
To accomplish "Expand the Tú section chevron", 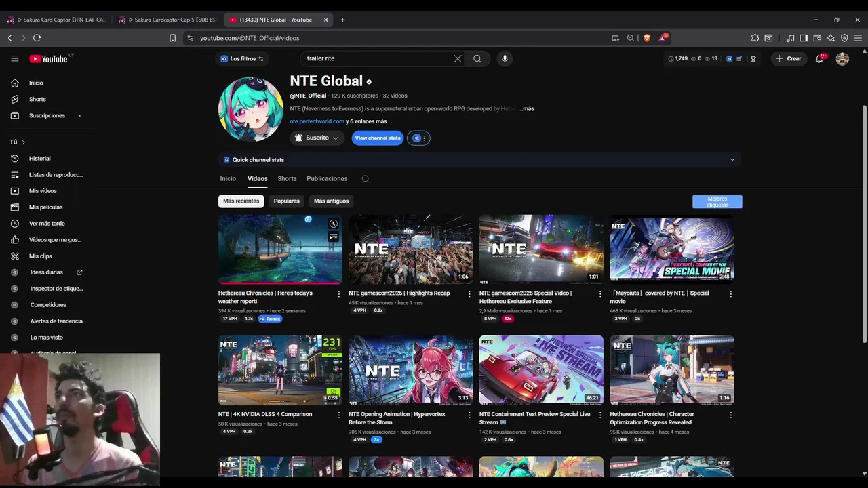I will point(23,142).
